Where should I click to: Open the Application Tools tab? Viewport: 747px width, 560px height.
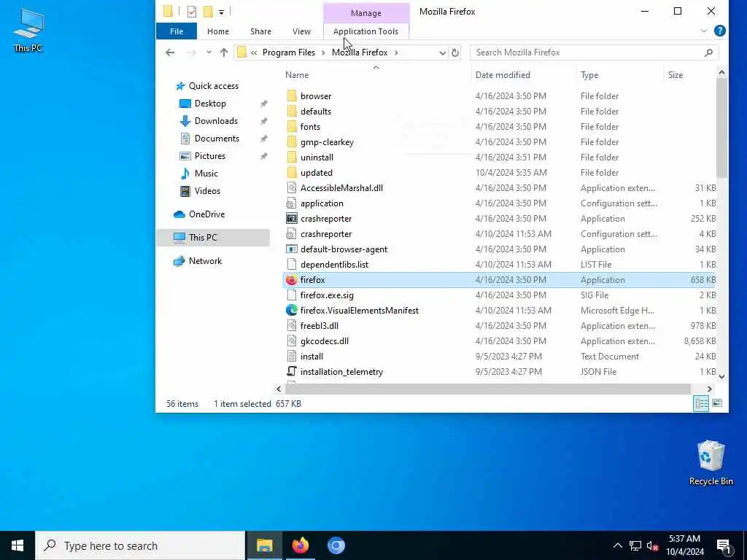pos(365,31)
